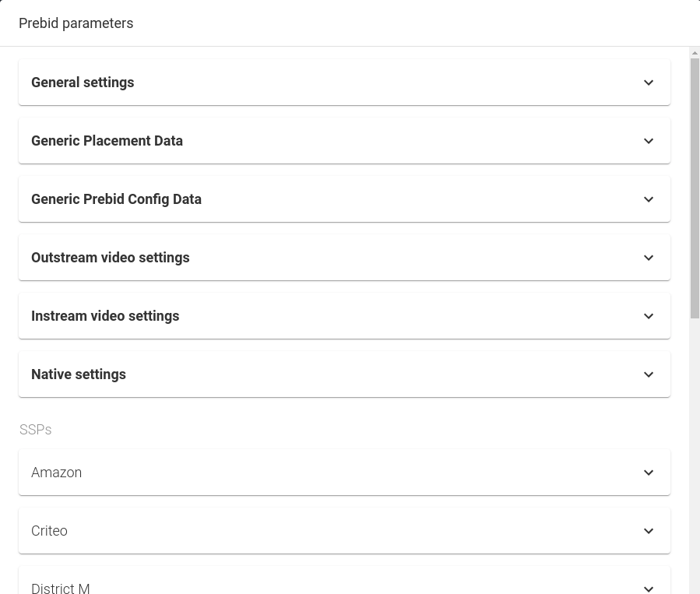Click the chevron on General settings
700x594 pixels.
tap(649, 82)
